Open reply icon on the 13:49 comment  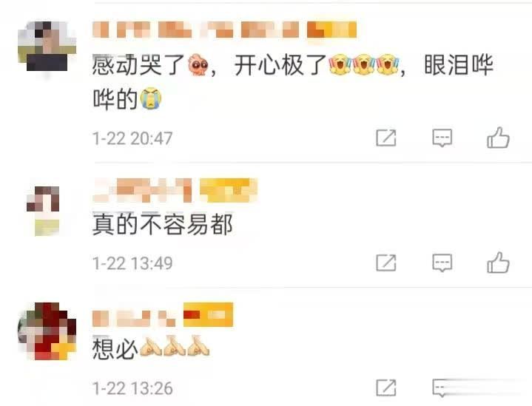click(442, 263)
